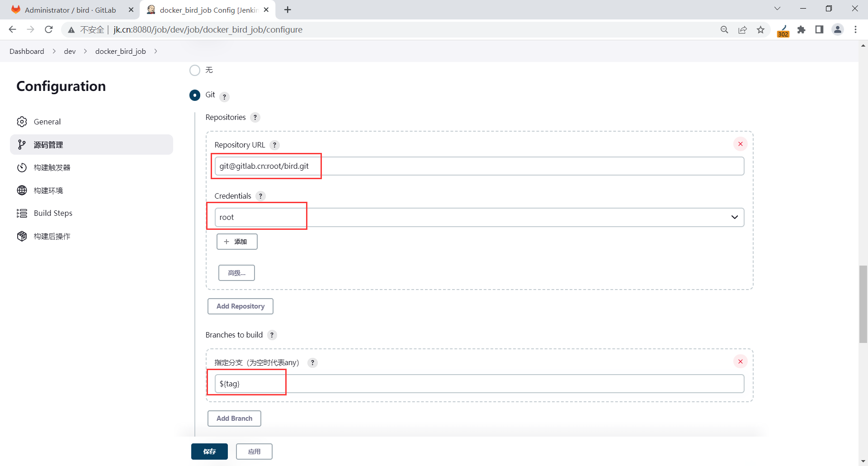Click the 高级... advanced button

236,273
